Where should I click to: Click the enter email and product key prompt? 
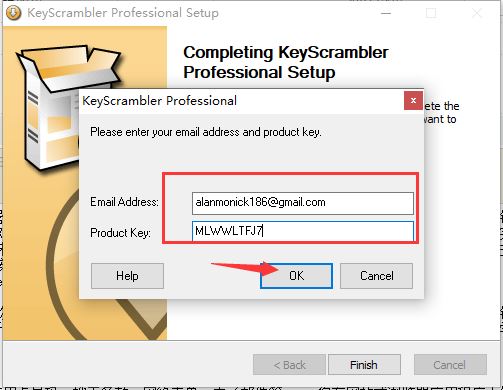pos(206,132)
